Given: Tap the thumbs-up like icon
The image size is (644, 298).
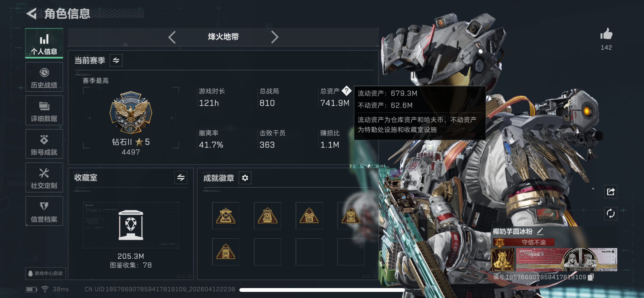Looking at the screenshot, I should coord(606,34).
